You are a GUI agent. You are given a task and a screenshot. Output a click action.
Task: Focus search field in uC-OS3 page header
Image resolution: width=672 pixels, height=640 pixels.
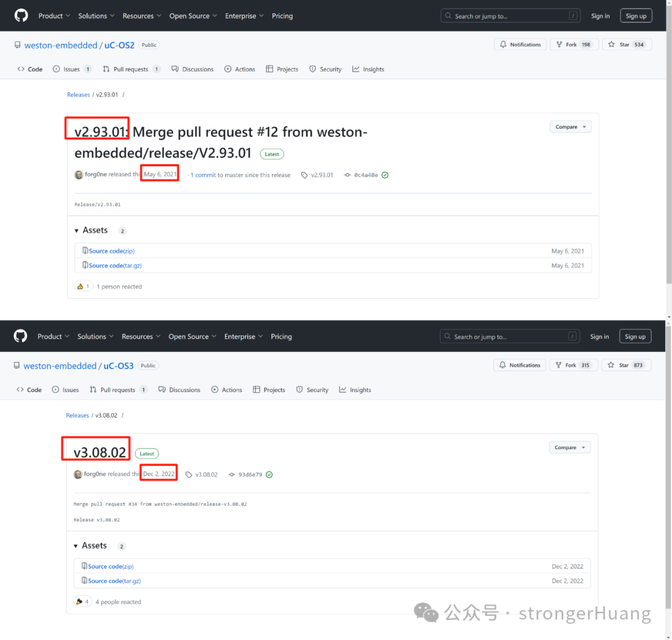(x=510, y=336)
